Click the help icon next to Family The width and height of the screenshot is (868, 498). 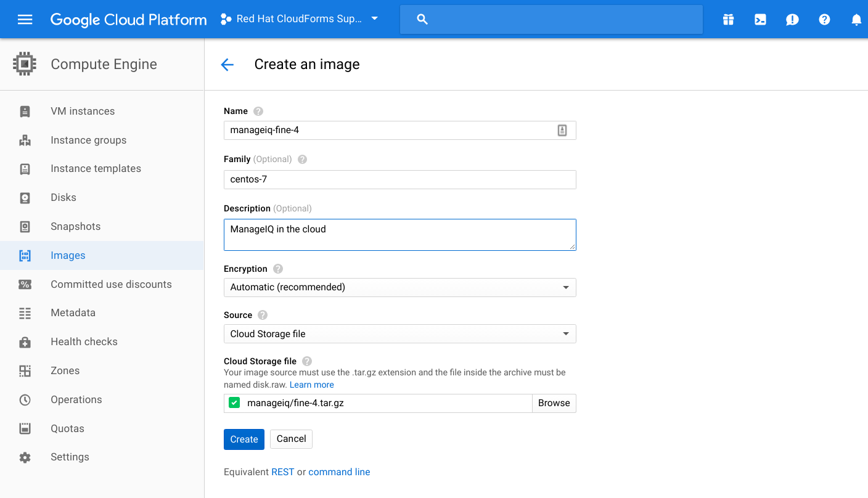point(302,159)
